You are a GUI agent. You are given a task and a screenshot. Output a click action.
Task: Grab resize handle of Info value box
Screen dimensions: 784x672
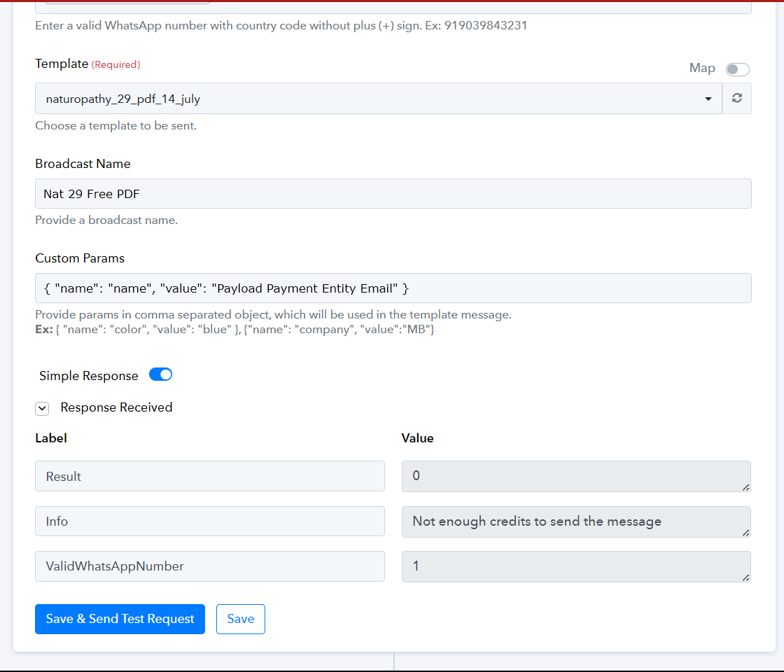[745, 533]
